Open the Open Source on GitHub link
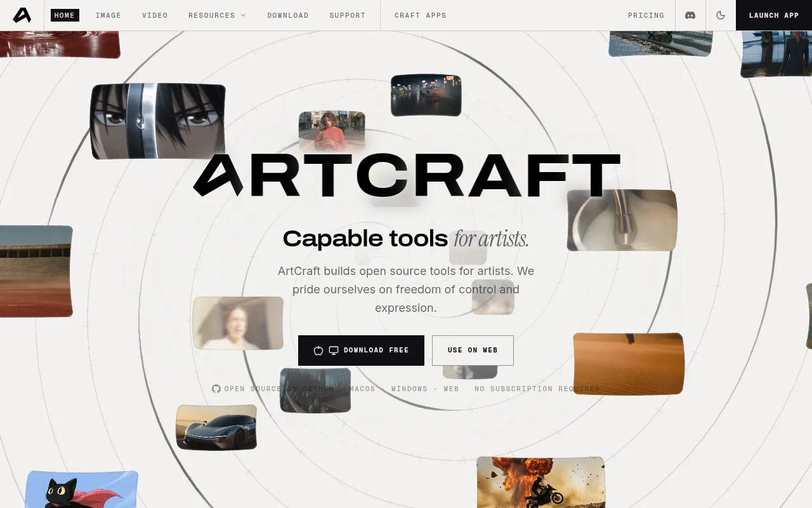The image size is (812, 508). click(273, 389)
